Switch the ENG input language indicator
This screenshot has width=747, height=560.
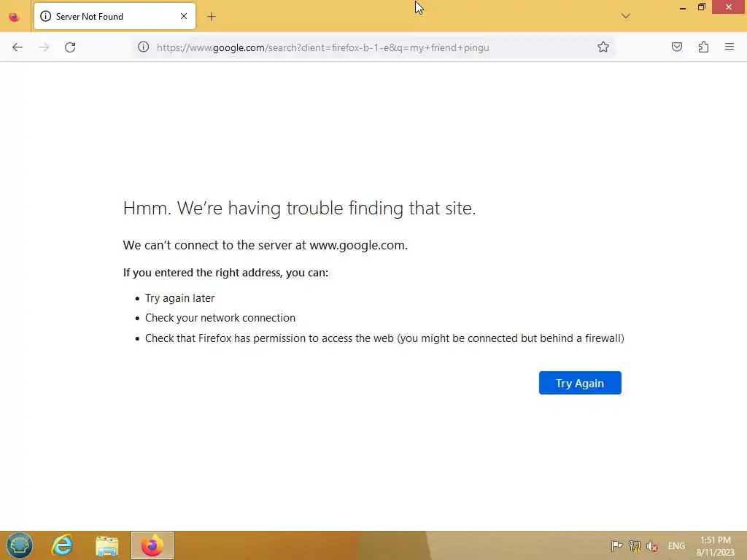click(676, 546)
